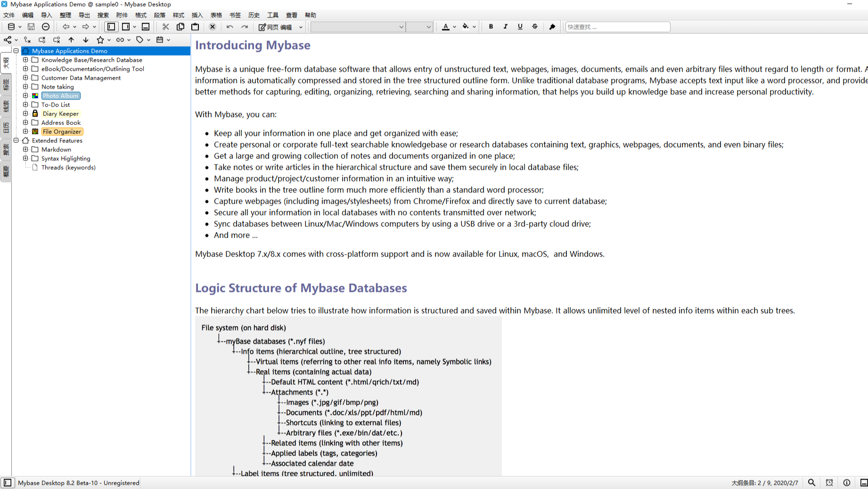Expand the Diary Keeper tree node
Image resolution: width=868 pixels, height=489 pixels.
[25, 114]
